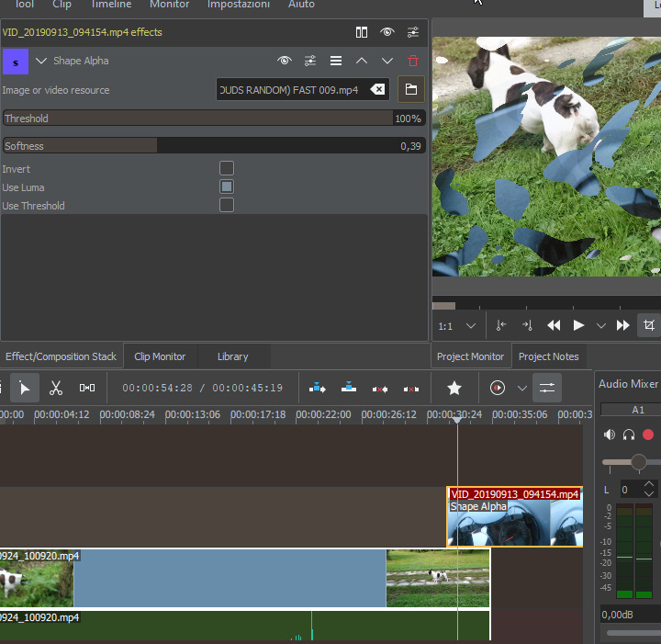Move Shape Alpha effect up
Screen dimensions: 661x644
click(362, 62)
